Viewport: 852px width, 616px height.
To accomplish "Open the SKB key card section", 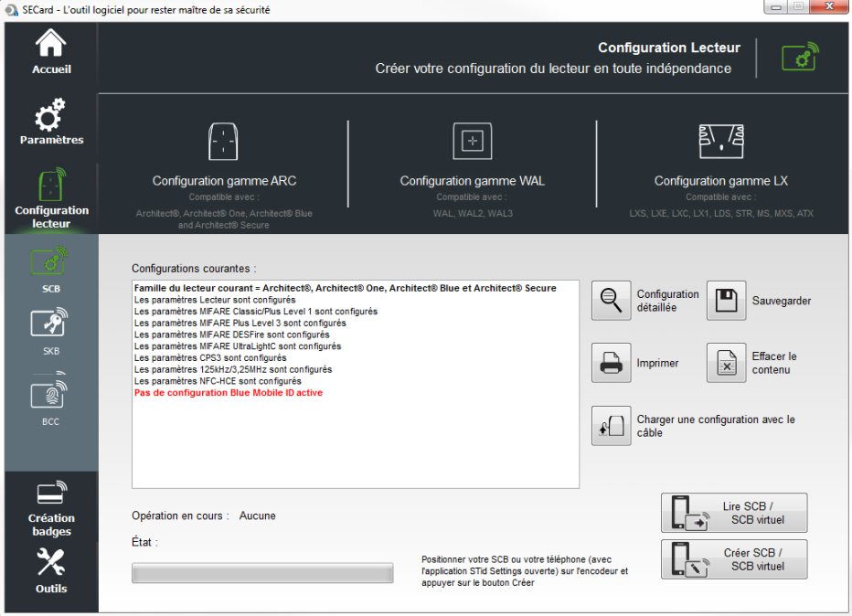I will 51,332.
